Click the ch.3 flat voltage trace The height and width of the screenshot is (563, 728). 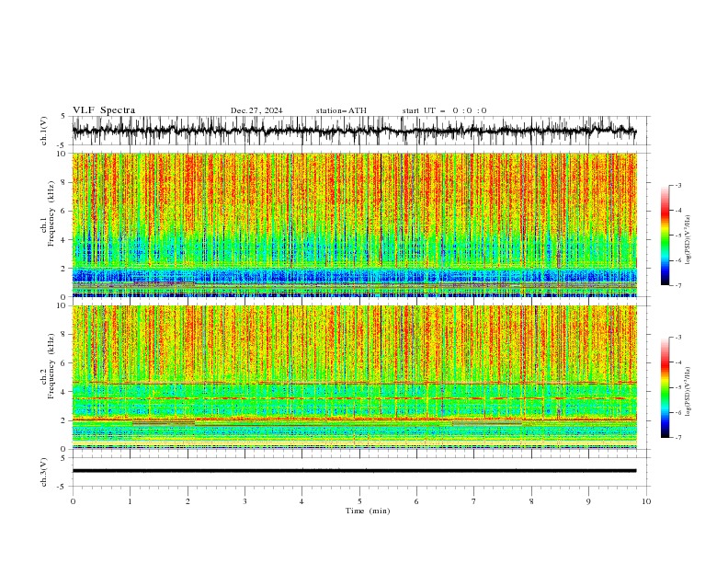tap(354, 471)
